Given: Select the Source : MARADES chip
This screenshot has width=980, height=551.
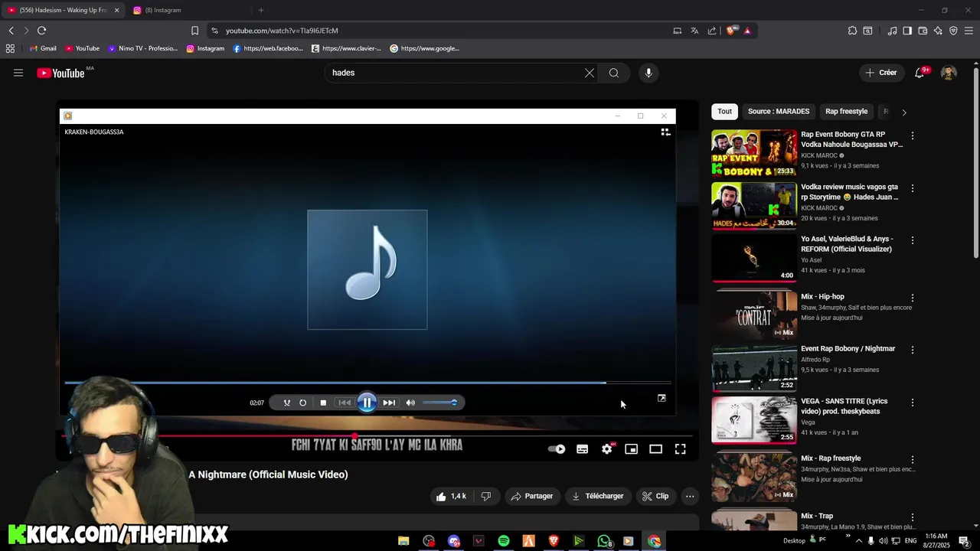Looking at the screenshot, I should tap(778, 112).
